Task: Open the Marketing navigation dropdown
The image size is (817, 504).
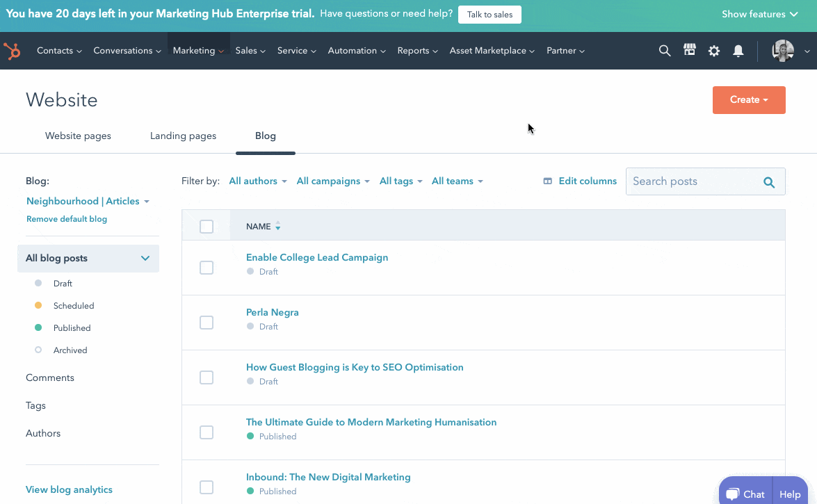Action: pyautogui.click(x=198, y=51)
